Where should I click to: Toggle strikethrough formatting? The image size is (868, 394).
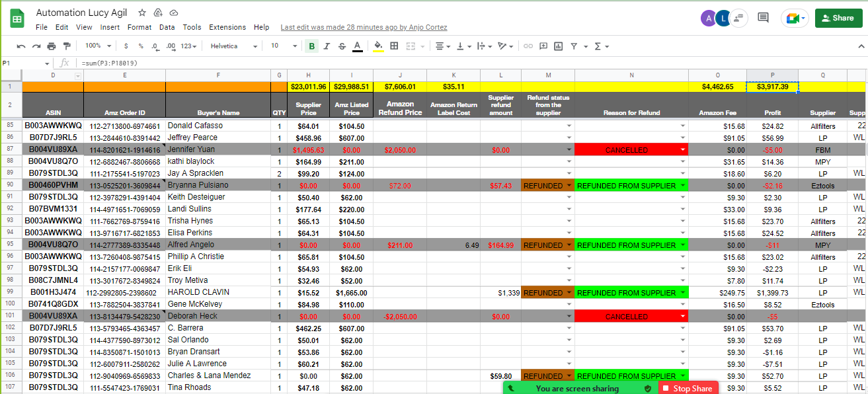coord(342,46)
